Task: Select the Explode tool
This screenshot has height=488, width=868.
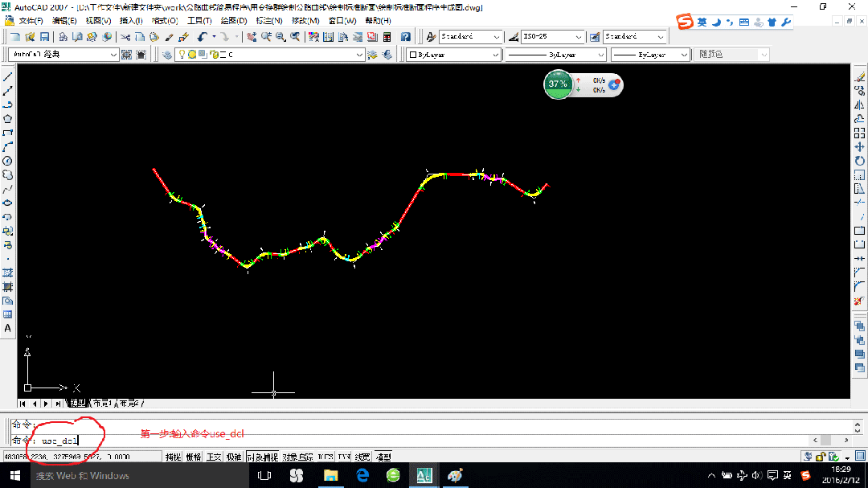Action: click(859, 301)
